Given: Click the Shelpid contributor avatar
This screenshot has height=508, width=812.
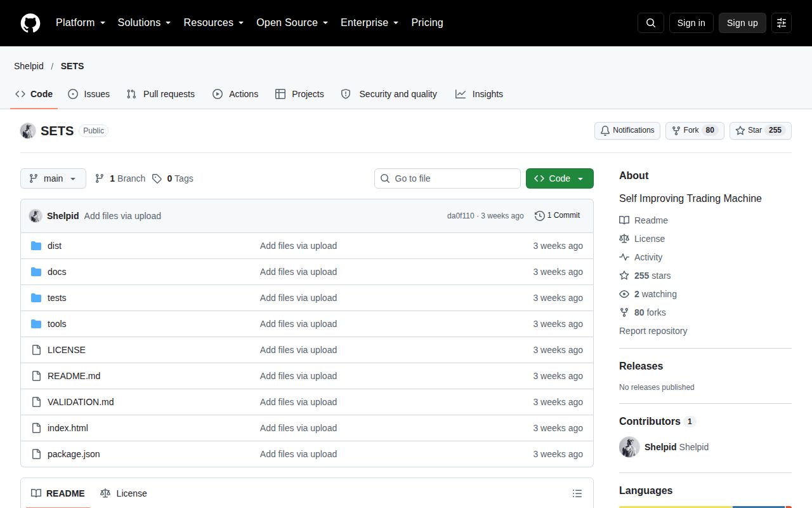Looking at the screenshot, I should tap(629, 447).
